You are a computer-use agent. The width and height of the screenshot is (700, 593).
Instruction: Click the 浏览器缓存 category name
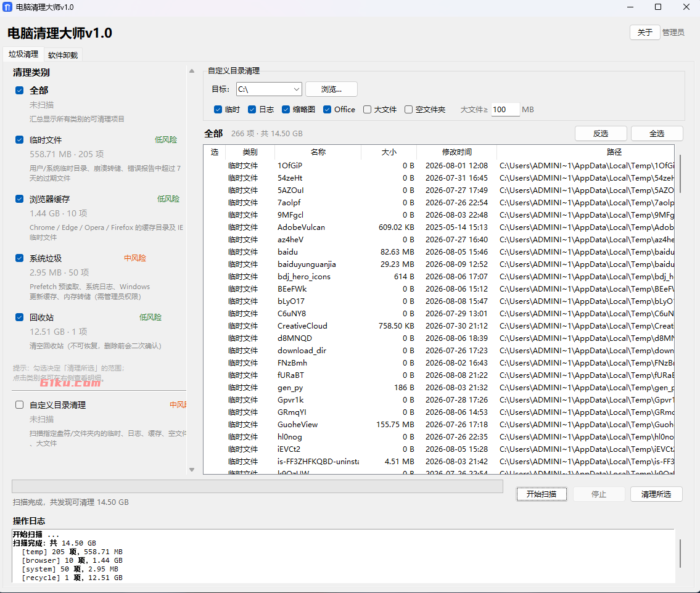[x=49, y=199]
